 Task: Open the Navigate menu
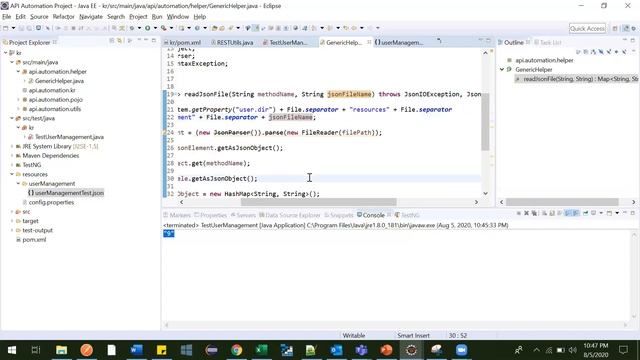tap(91, 17)
